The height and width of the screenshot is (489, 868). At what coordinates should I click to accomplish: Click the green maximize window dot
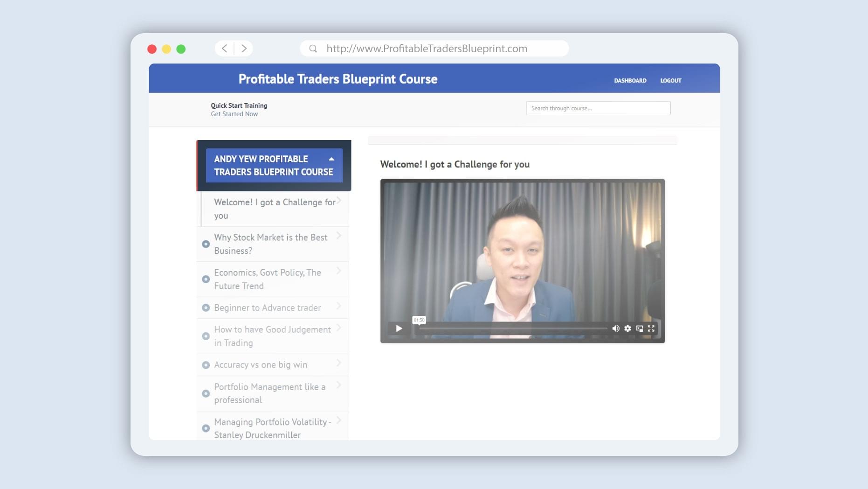coord(181,49)
